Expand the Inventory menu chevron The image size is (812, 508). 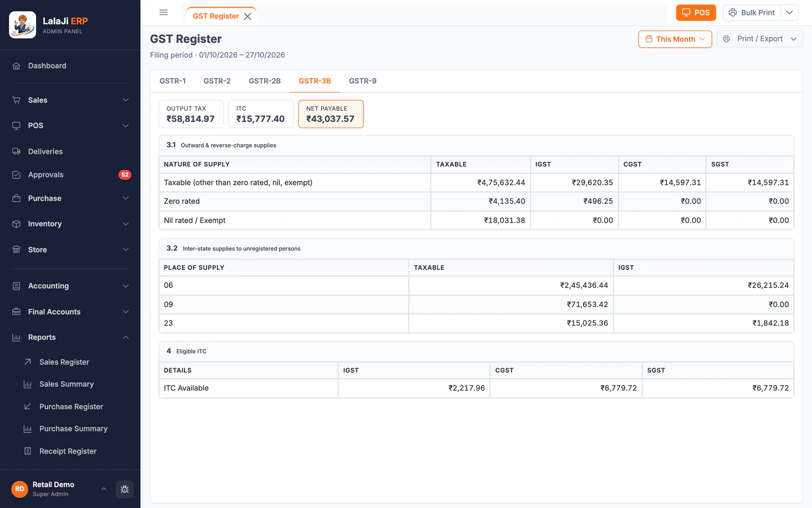[126, 224]
